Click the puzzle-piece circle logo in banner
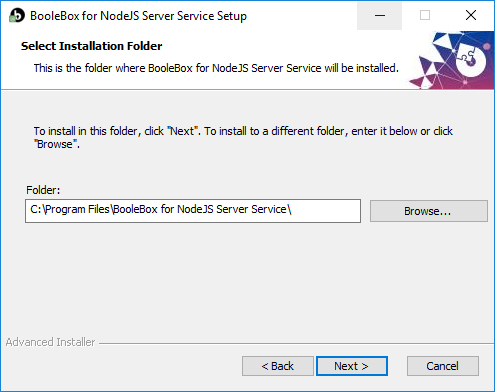Viewport: 495px width, 392px height. (471, 59)
